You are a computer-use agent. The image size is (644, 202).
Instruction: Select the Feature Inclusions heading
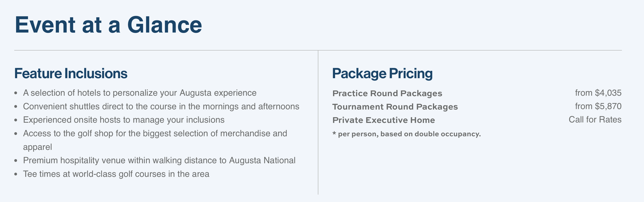click(71, 73)
